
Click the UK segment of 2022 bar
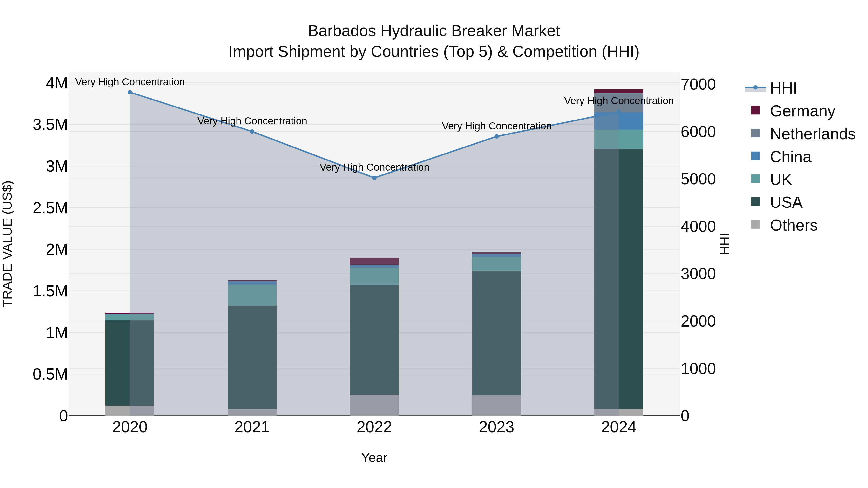pyautogui.click(x=374, y=276)
